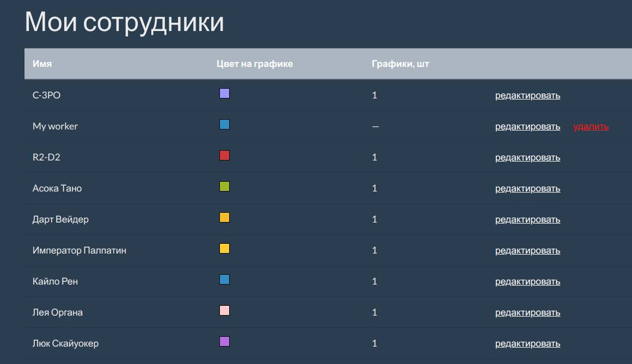Edit R2-D2 via редактировать link

coord(527,157)
